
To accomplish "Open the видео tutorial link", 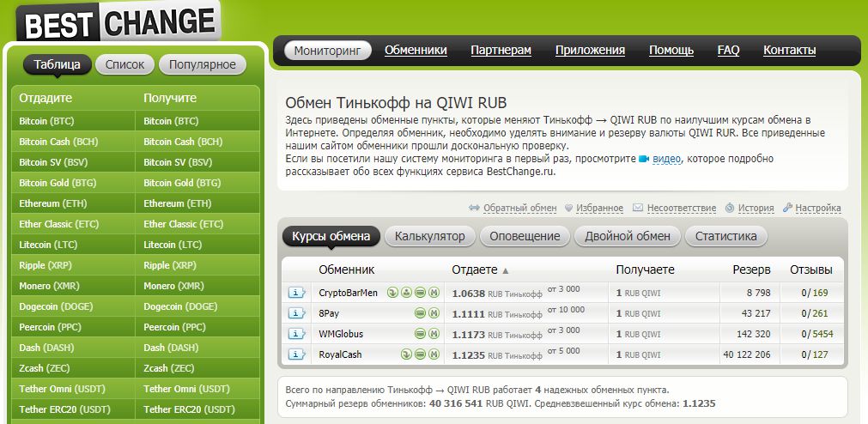I will click(666, 159).
